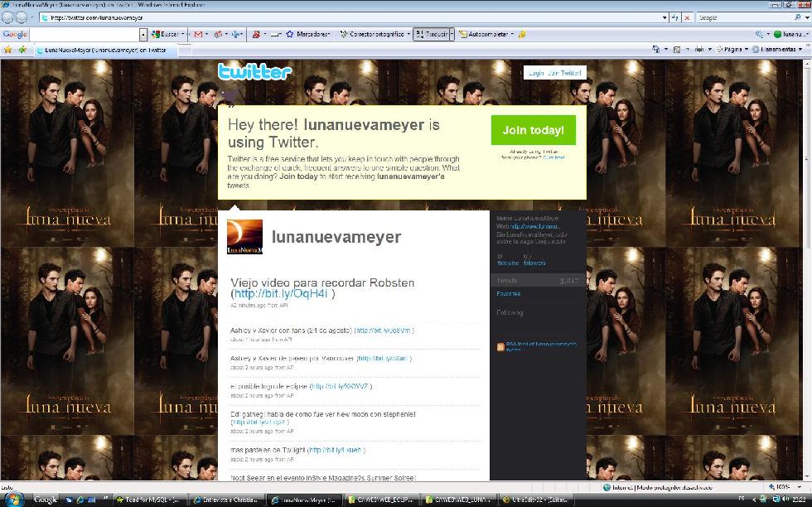Go back with the browser Back button
Screen dimensions: 812x507
(x=7, y=17)
